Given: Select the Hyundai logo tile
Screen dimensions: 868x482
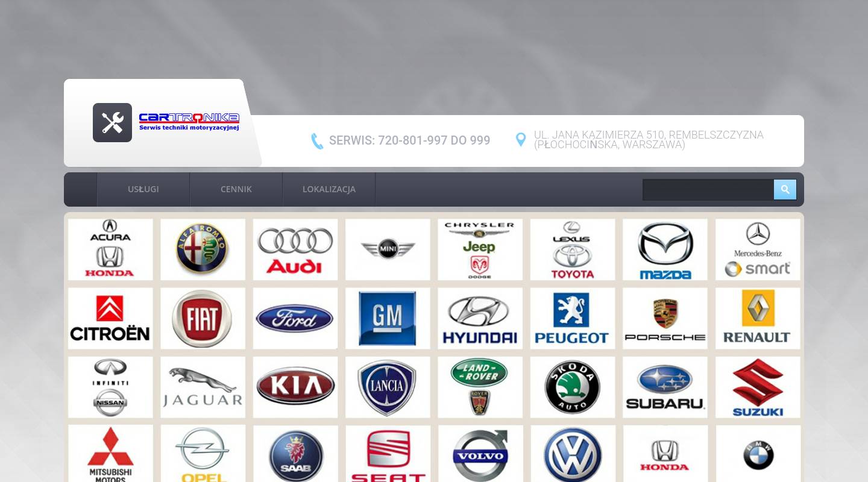Looking at the screenshot, I should pos(480,318).
